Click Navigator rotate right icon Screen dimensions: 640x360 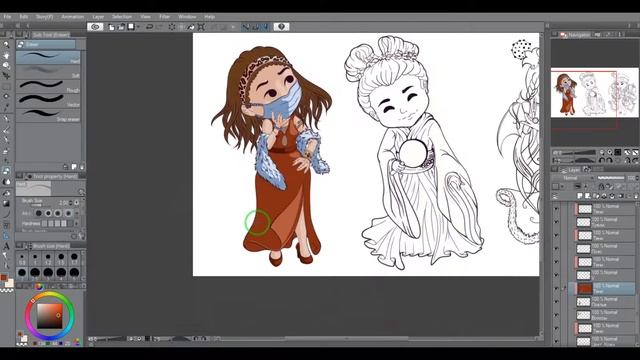coord(610,160)
